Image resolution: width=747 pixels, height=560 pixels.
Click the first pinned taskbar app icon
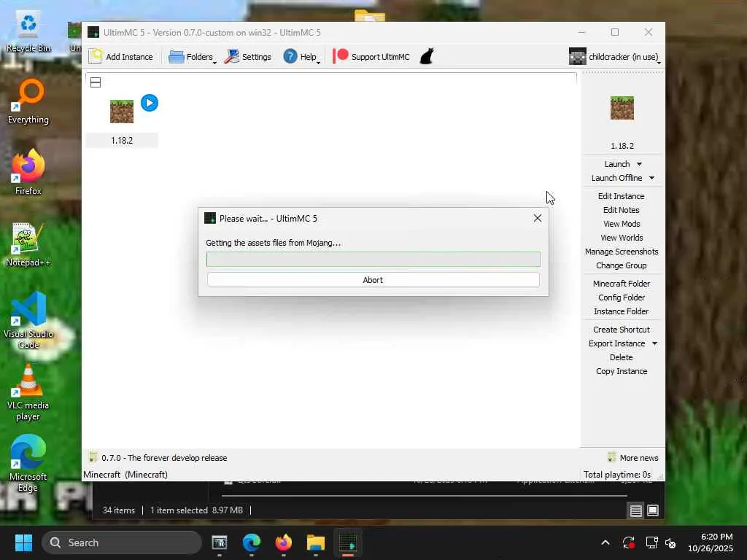click(x=219, y=542)
